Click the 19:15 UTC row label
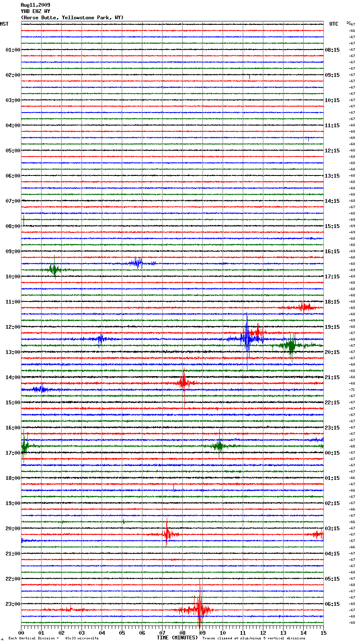The image size is (357, 644). 332,327
